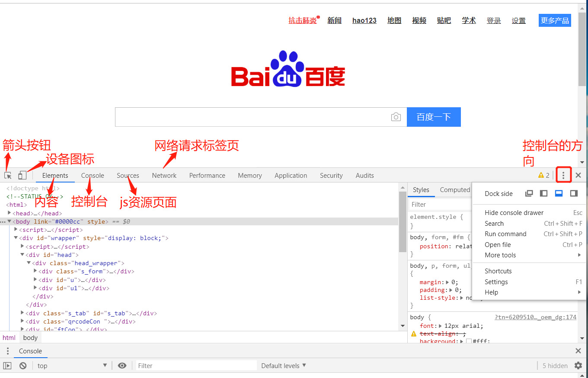Collapse the body element node
The image size is (588, 378).
pos(10,221)
